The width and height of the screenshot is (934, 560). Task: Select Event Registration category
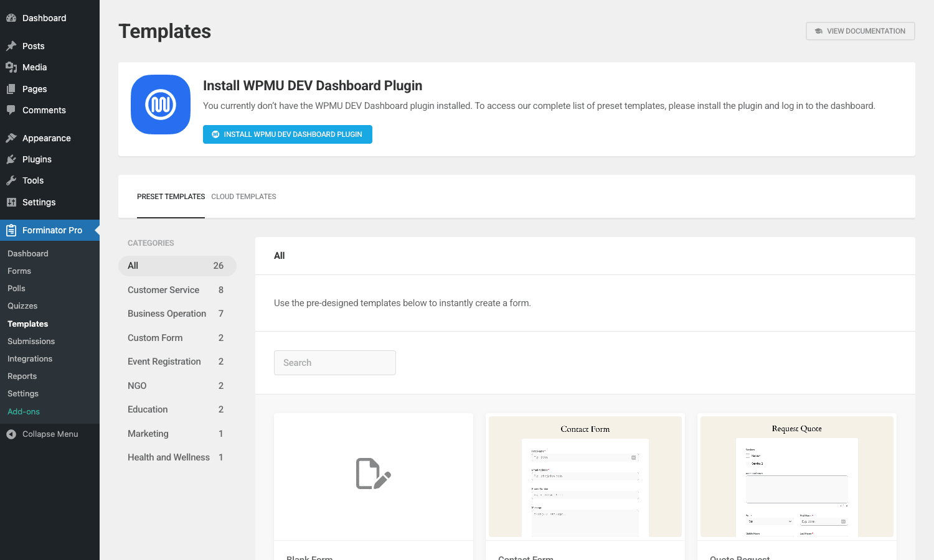point(177,362)
